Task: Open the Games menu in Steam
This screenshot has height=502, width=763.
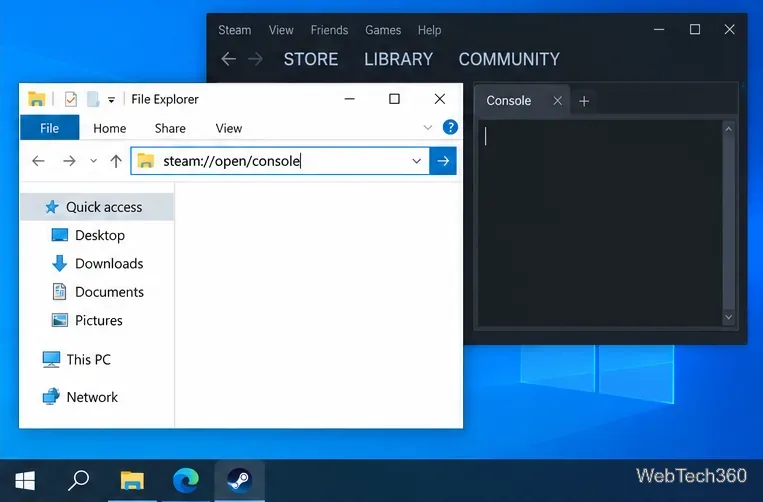Action: point(383,30)
